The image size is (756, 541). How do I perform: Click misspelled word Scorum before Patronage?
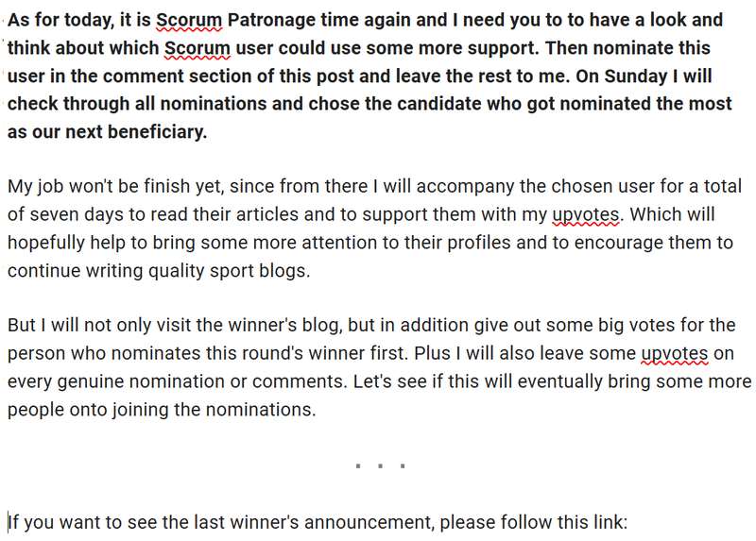(189, 20)
